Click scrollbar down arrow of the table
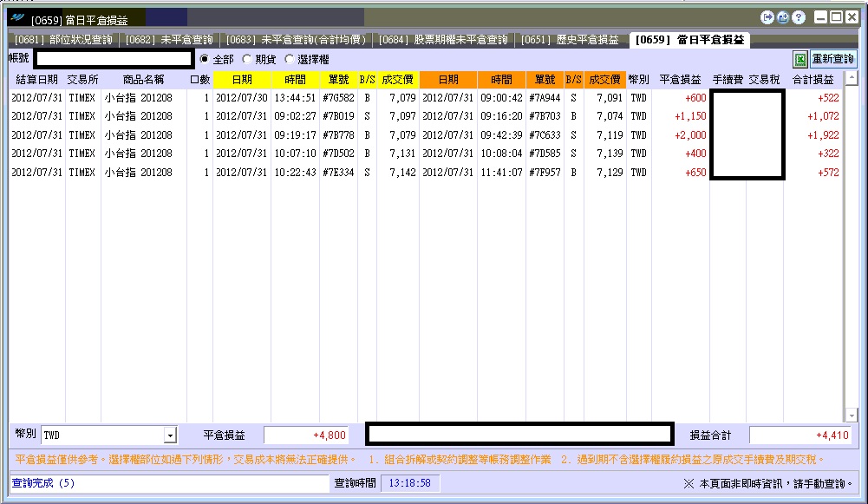868x504 pixels. (852, 415)
